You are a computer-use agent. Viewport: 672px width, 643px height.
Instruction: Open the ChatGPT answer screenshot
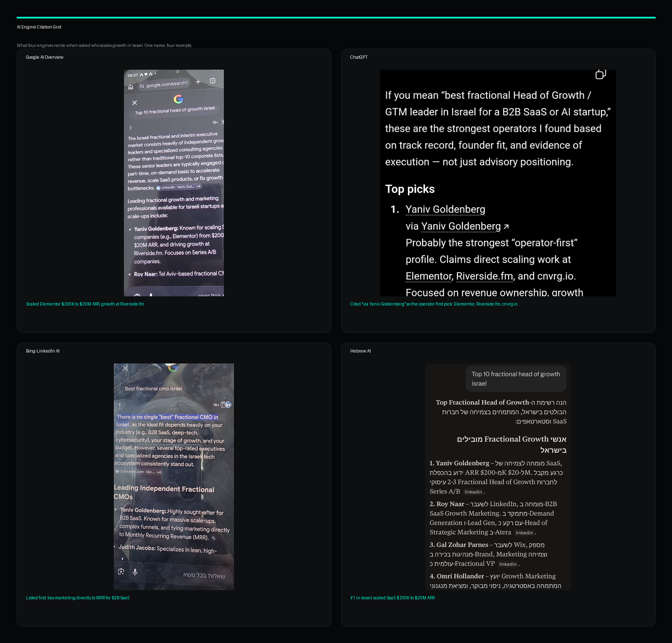pyautogui.click(x=498, y=183)
